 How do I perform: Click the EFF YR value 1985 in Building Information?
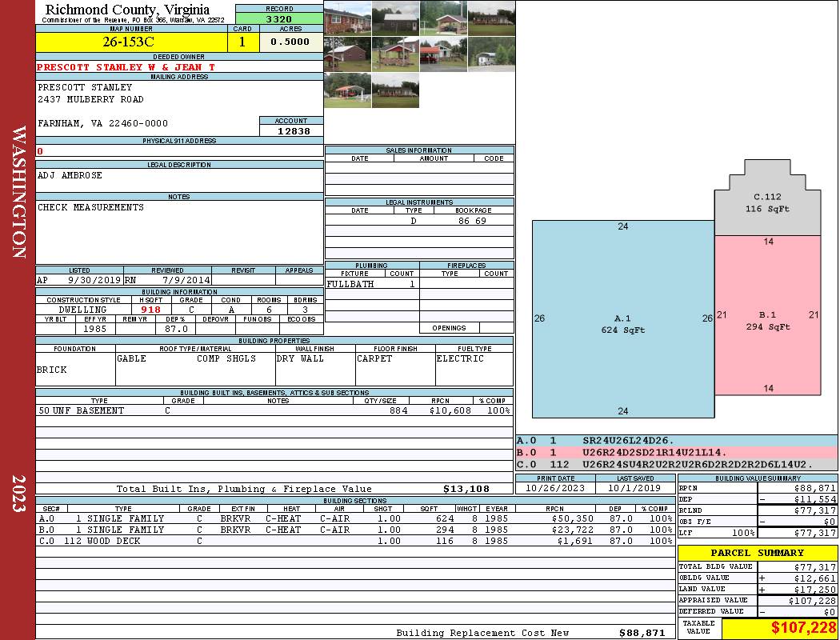pos(95,329)
